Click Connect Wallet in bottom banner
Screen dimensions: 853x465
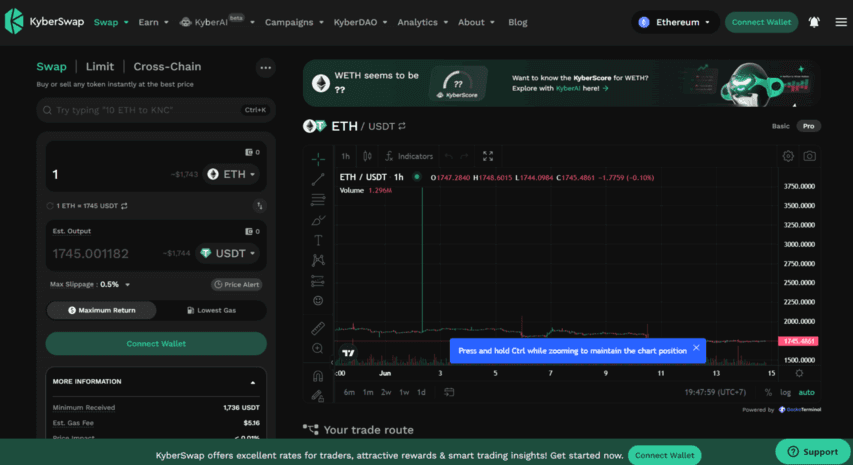664,455
